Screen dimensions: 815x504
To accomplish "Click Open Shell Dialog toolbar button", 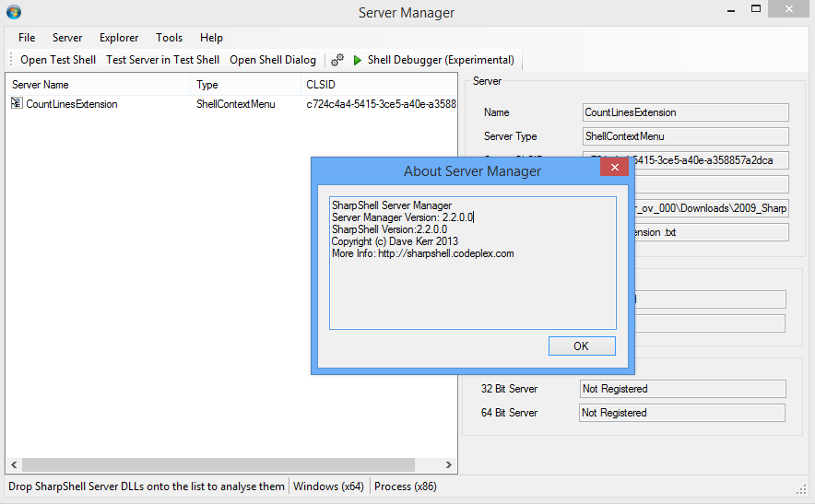I will pyautogui.click(x=273, y=60).
